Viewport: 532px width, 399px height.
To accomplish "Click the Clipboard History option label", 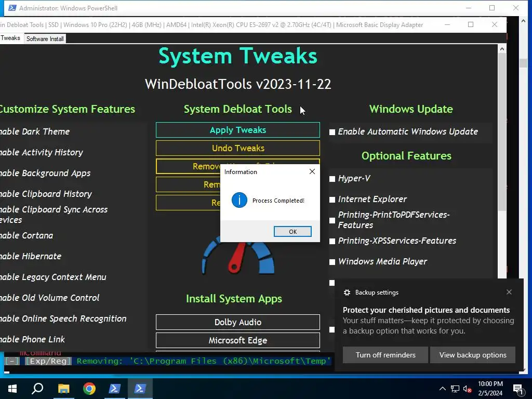I will pyautogui.click(x=46, y=194).
